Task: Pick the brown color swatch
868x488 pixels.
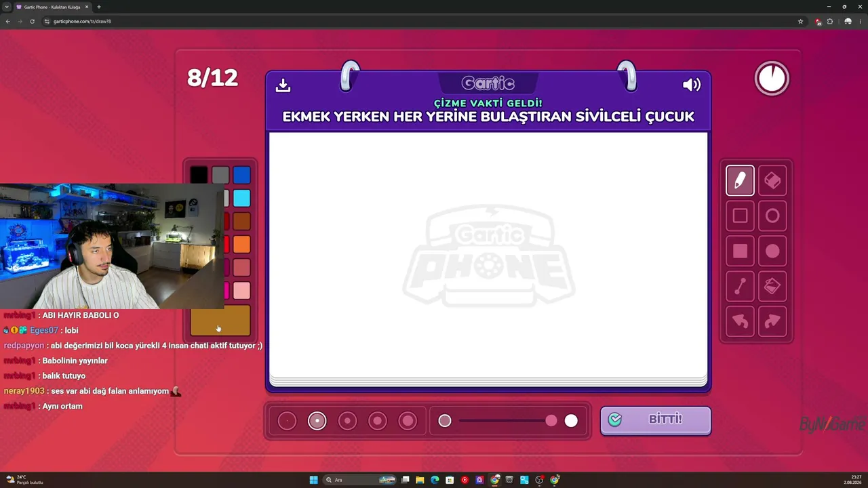Action: pyautogui.click(x=242, y=221)
